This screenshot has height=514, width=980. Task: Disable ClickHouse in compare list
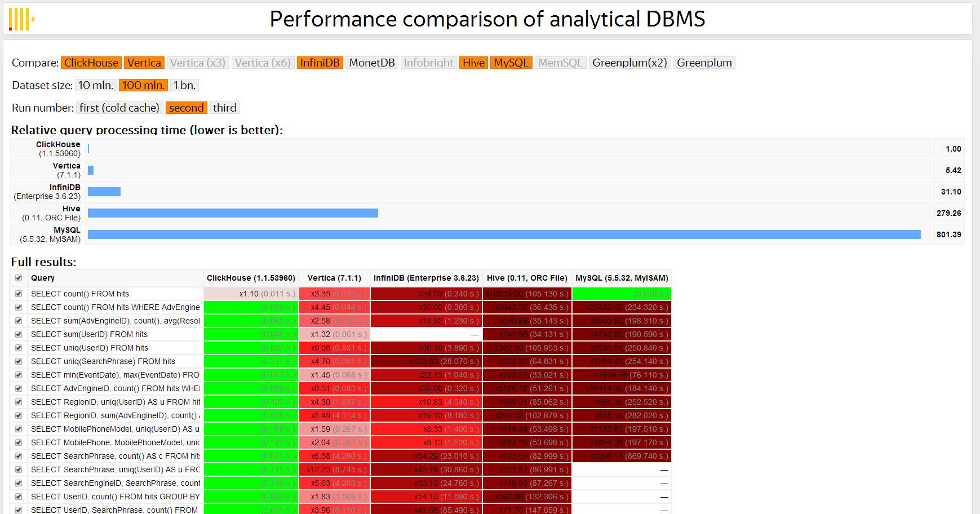coord(91,63)
